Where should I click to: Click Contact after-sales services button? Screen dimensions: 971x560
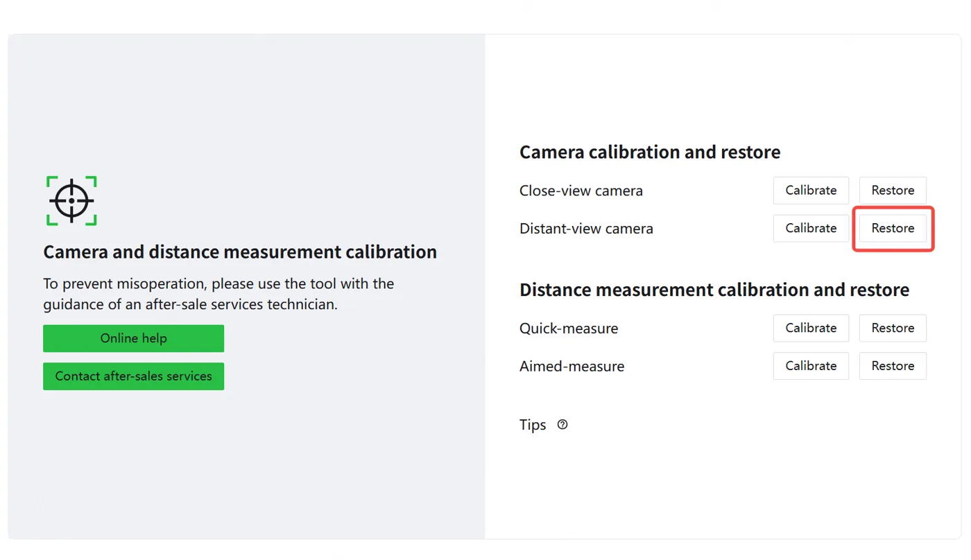(x=133, y=376)
